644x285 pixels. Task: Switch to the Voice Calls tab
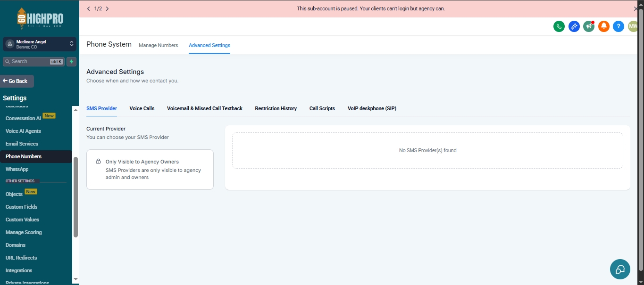pyautogui.click(x=142, y=108)
